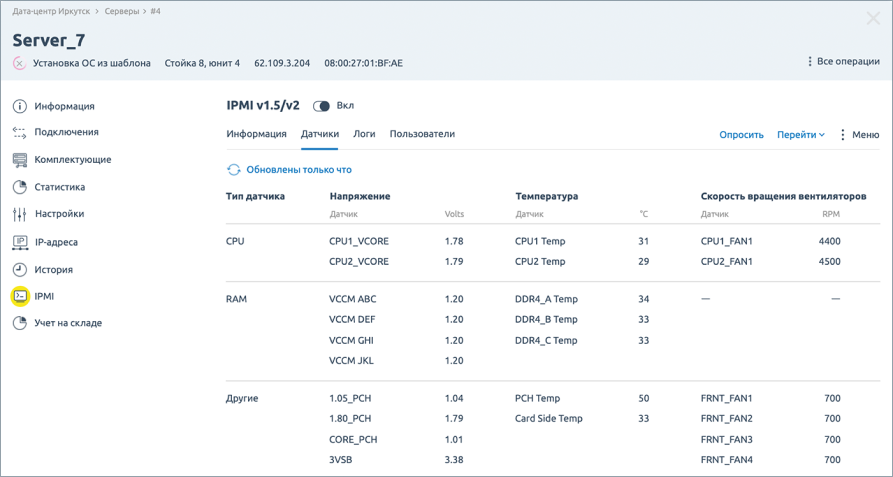Click the Комплектующие server icon
The width and height of the screenshot is (893, 477).
(x=20, y=160)
